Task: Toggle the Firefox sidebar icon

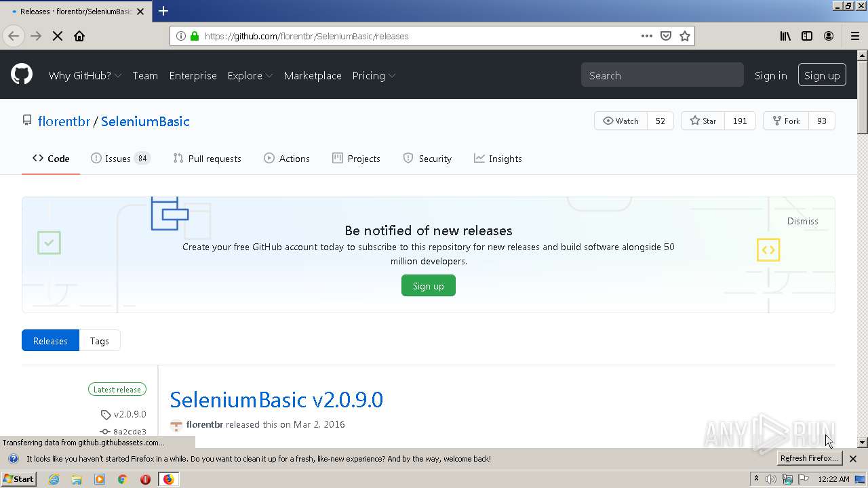Action: [x=807, y=36]
